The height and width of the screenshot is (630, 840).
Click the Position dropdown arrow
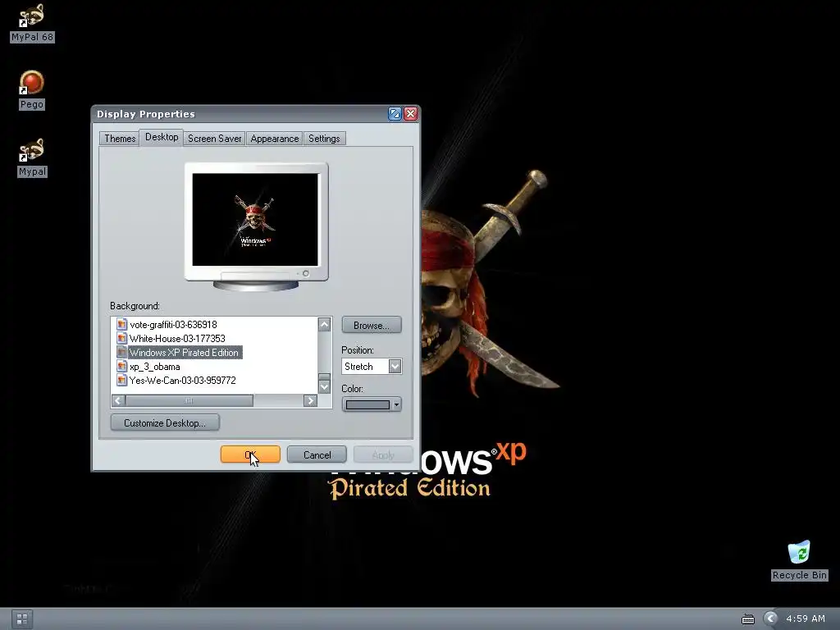click(395, 367)
